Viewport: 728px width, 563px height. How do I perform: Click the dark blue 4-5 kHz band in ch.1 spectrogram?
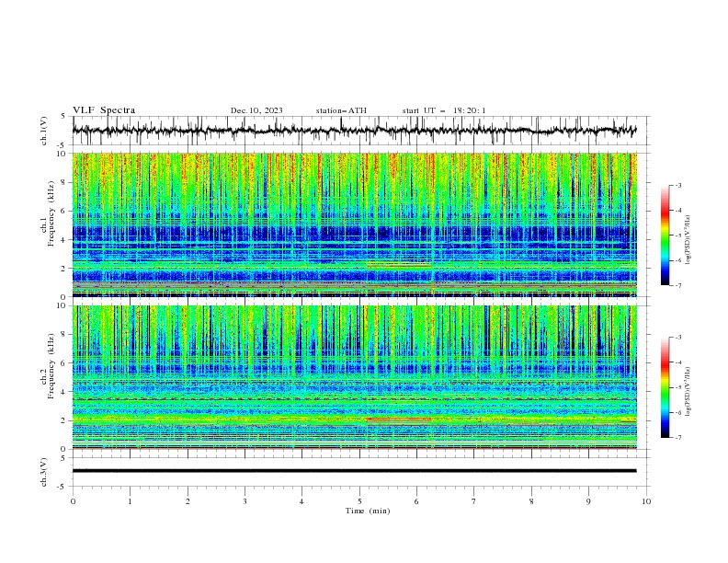pyautogui.click(x=354, y=232)
